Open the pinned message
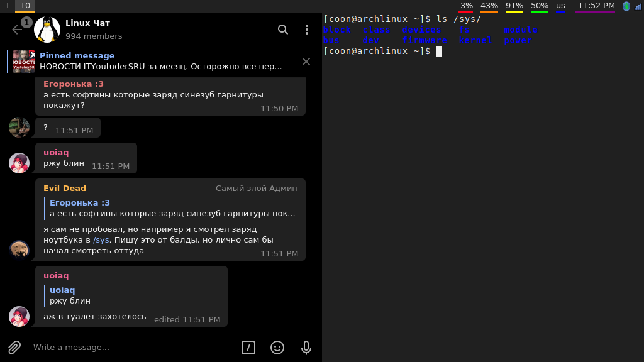 tap(160, 61)
